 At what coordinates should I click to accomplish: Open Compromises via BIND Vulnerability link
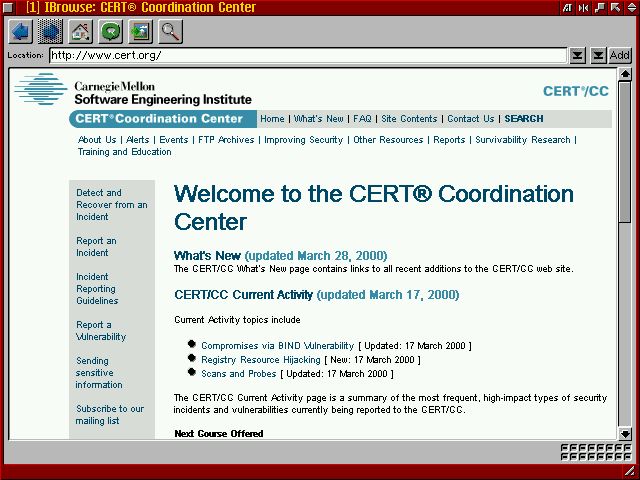(x=278, y=346)
